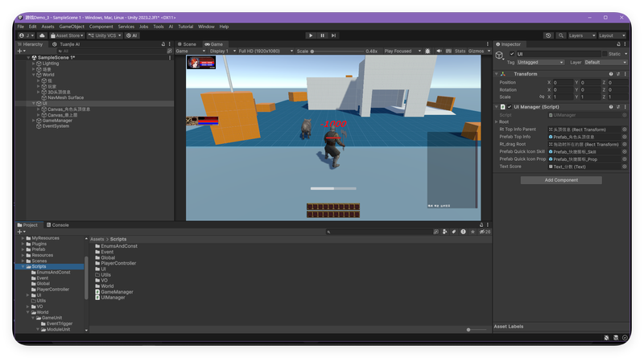Disable the UI Manager script checkbox
Viewport: 644px width, 358px height.
510,107
